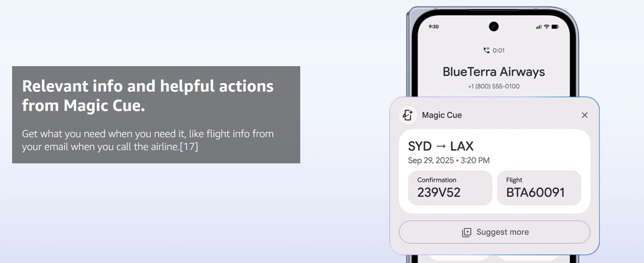Click the arrow between SYD and LAX
Viewport: 644px width, 263px height.
tap(441, 146)
